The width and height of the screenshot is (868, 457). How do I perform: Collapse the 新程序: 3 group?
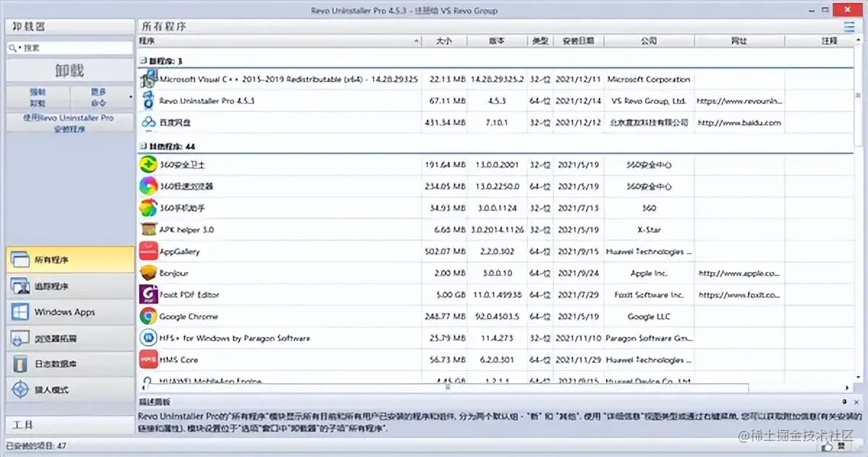(142, 61)
